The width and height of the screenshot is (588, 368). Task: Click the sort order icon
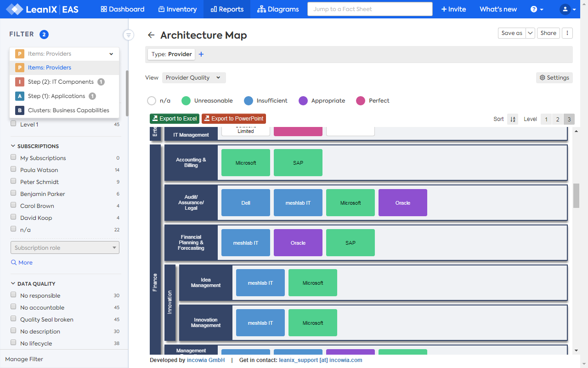tap(513, 119)
